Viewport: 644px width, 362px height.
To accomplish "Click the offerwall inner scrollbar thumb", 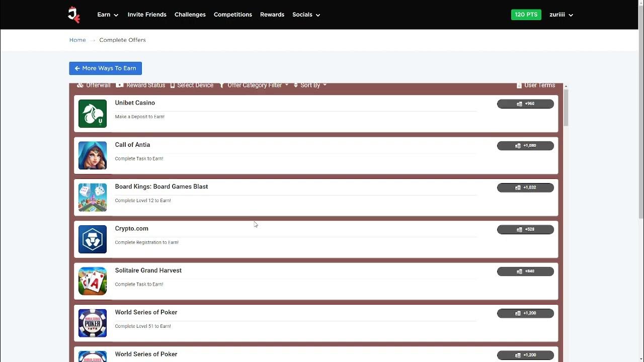I will [x=566, y=108].
